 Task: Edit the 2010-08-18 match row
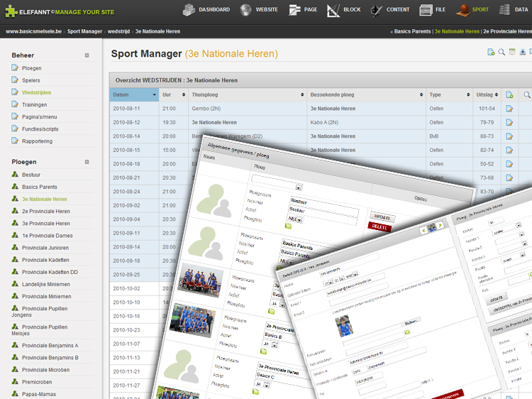click(509, 164)
